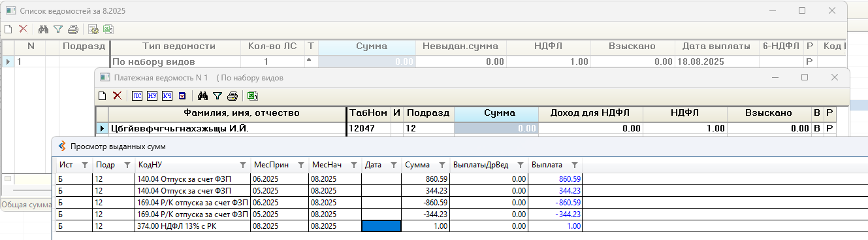Create new record in Платежная ведомость toolbar
Screen dimensions: 868x240
[103, 95]
